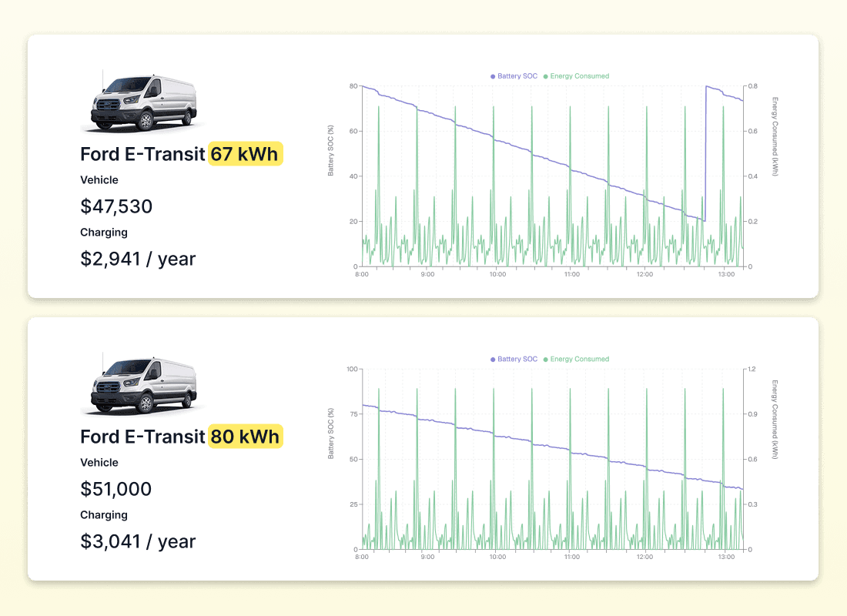Toggle the Energy Consumed legend on top chart
Image resolution: width=847 pixels, height=616 pixels.
tap(576, 76)
